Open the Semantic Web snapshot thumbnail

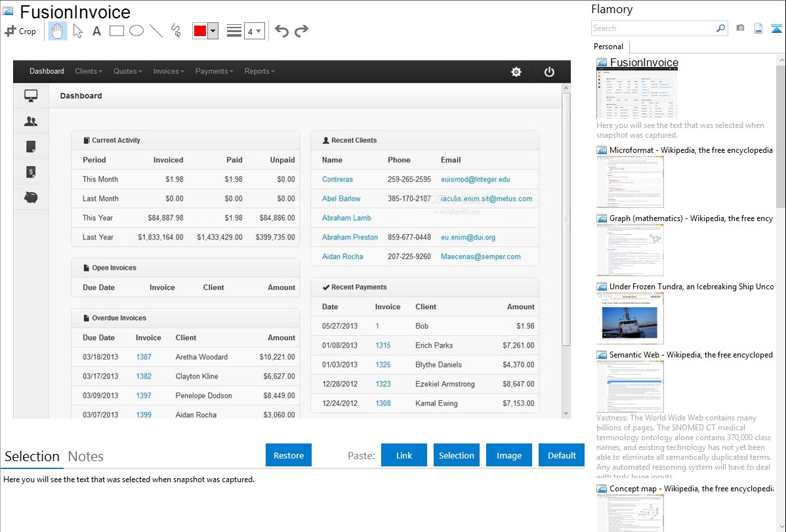630,386
